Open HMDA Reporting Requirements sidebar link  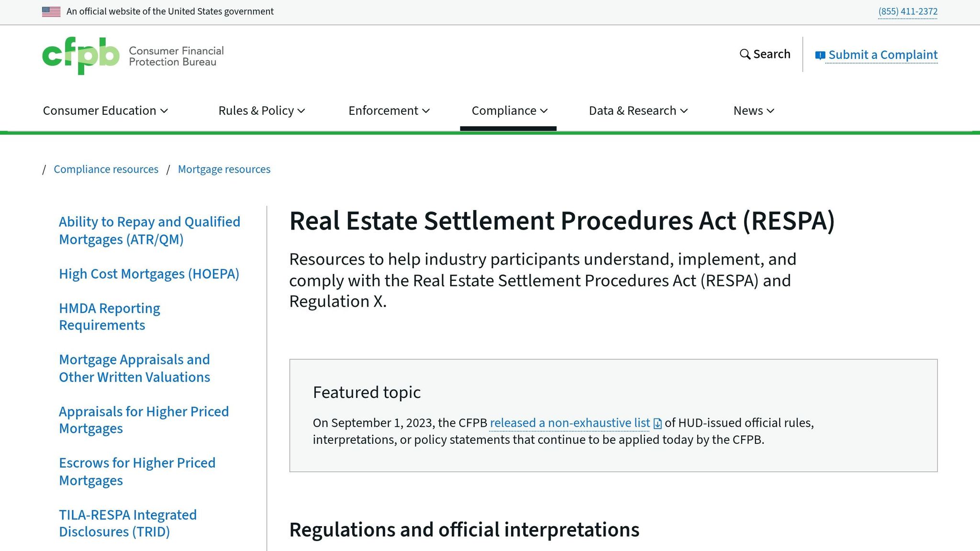click(x=110, y=317)
